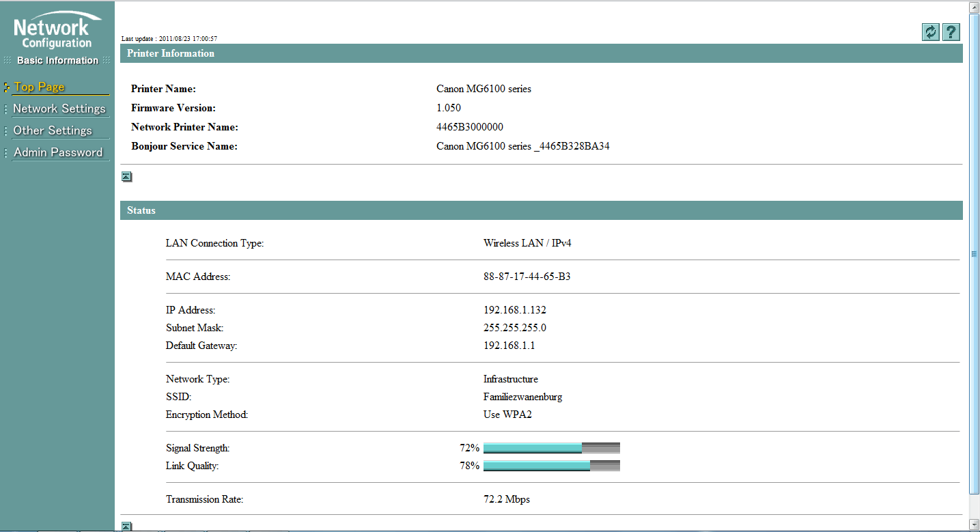Click the "Default Gateway:" label

201,346
